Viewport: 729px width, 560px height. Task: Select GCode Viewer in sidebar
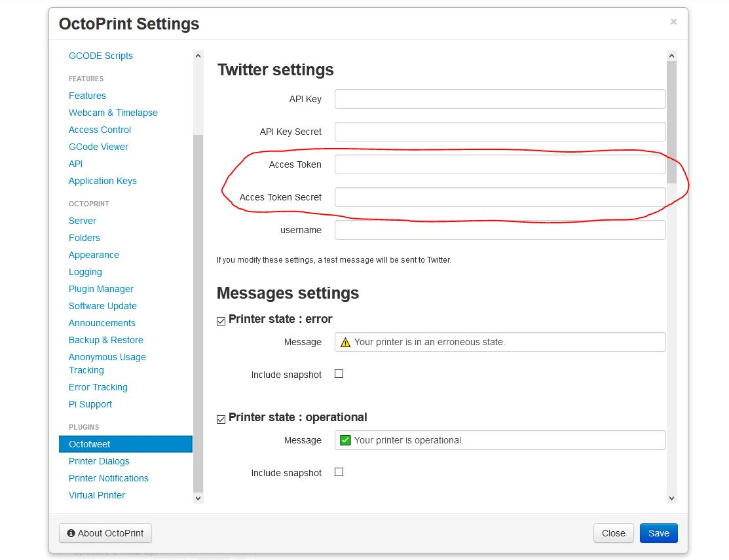(x=98, y=147)
